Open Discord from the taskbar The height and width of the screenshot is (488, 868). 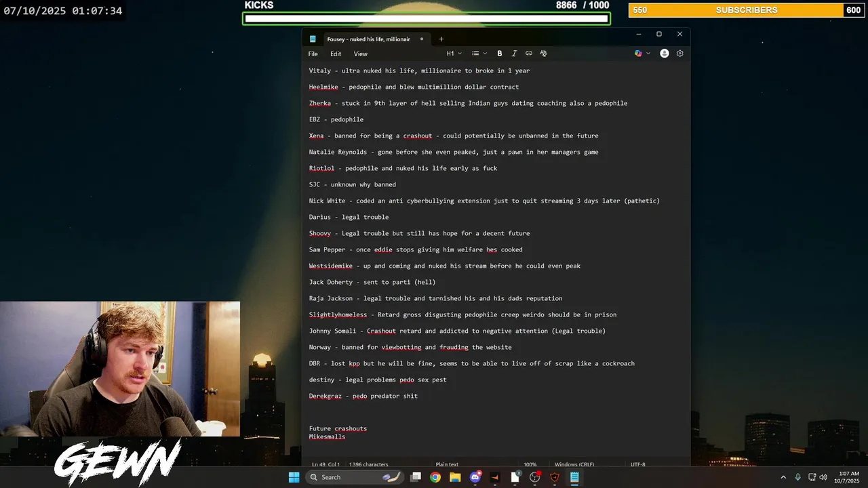(x=475, y=477)
